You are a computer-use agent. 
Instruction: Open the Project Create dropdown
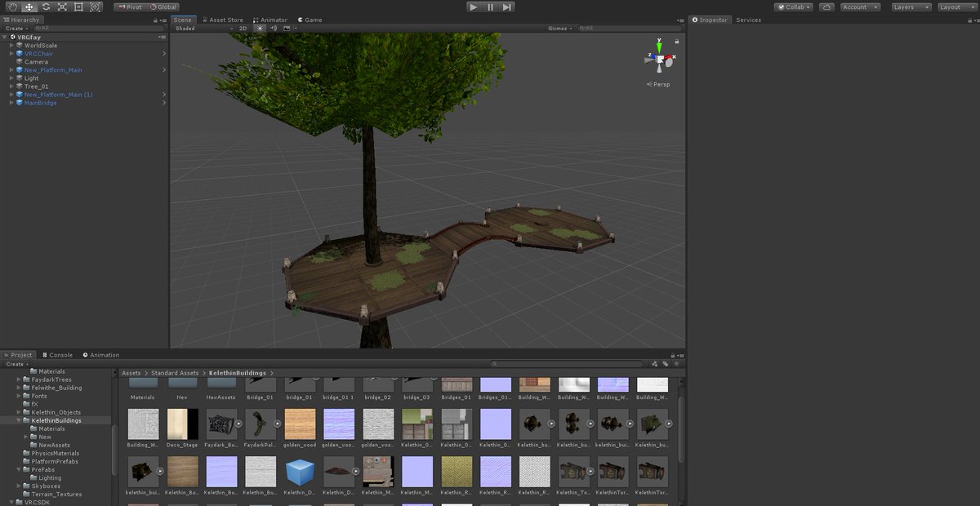[16, 364]
